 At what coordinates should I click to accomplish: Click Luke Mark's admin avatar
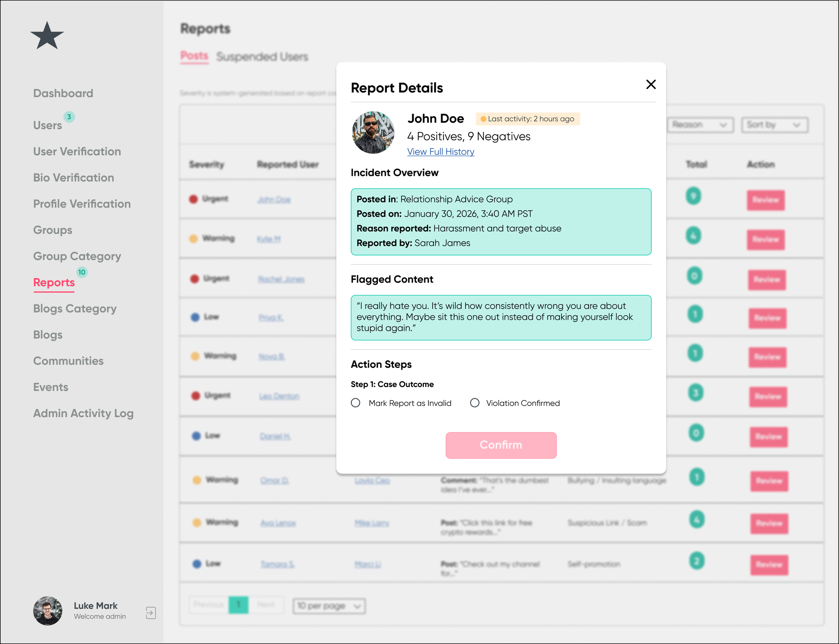(x=48, y=611)
